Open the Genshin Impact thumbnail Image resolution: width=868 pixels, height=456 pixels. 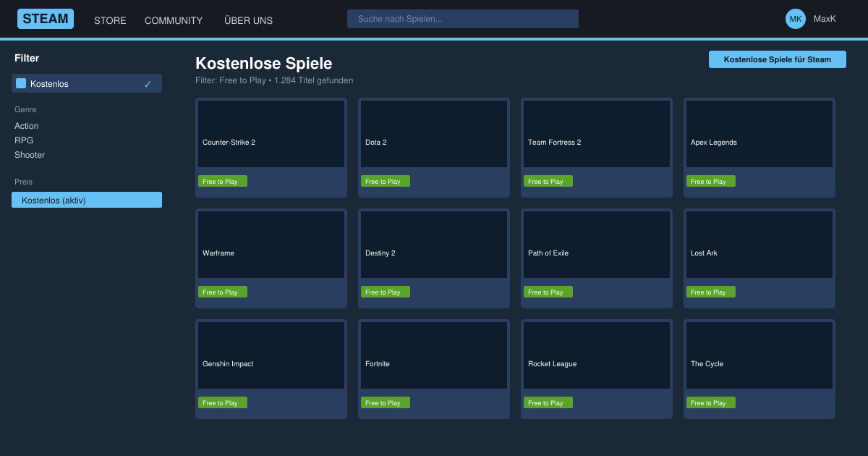click(271, 355)
